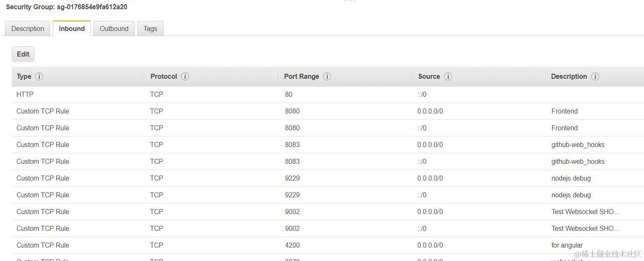
Task: Select the HTTP rule type cell
Action: [25, 94]
